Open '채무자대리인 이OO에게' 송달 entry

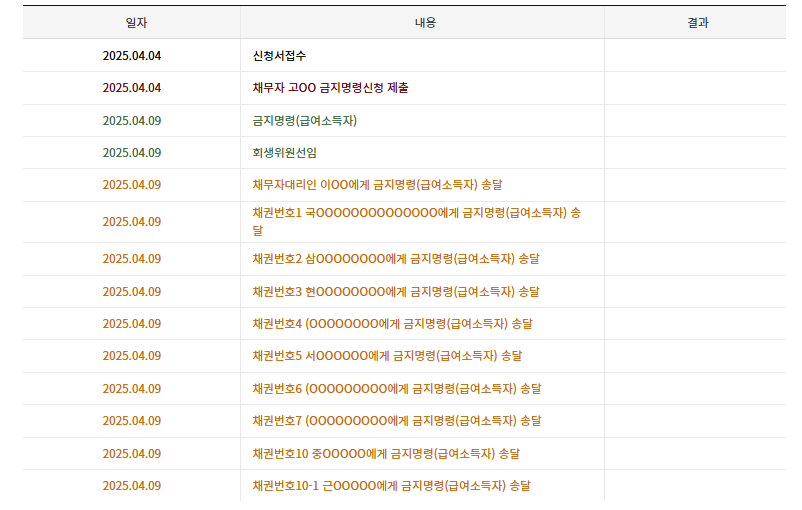tap(377, 185)
